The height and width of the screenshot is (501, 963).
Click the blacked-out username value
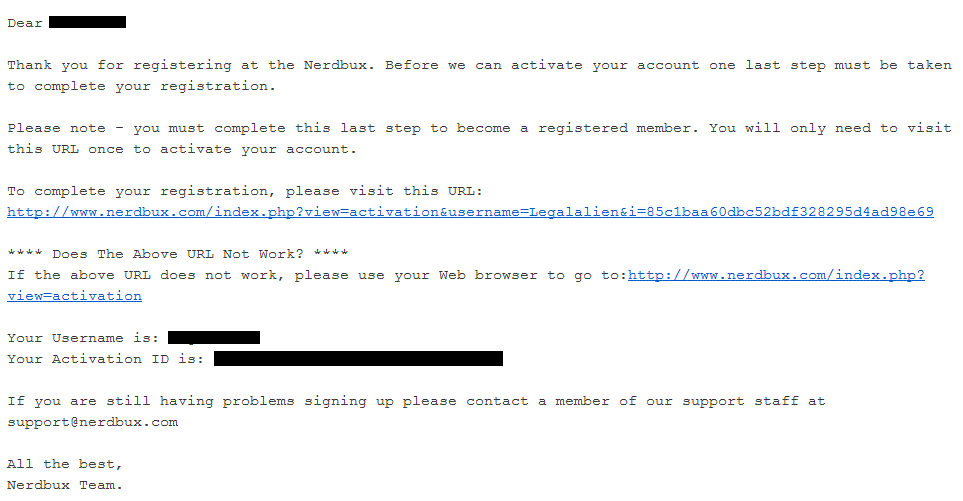point(214,338)
